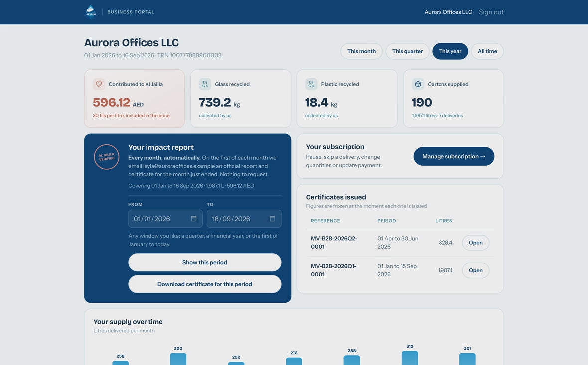Screen dimensions: 588x365
Task: Switch to the This month filter
Action: [x=361, y=51]
